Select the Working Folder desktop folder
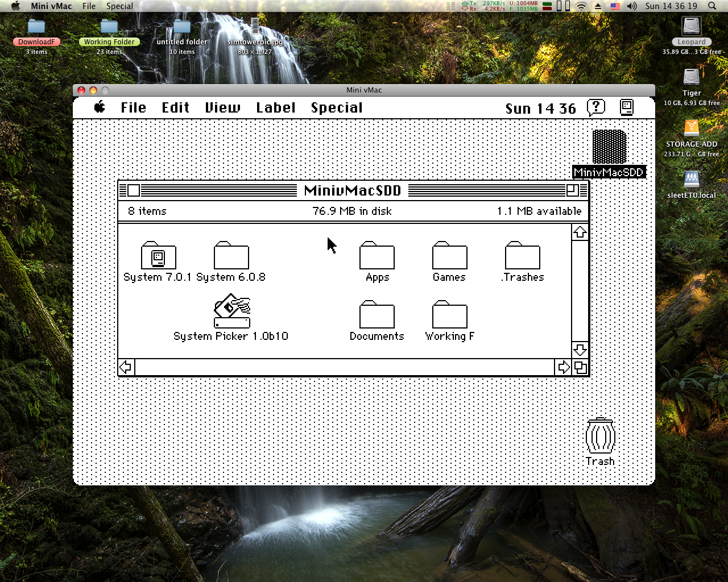This screenshot has width=728, height=582. point(109,27)
